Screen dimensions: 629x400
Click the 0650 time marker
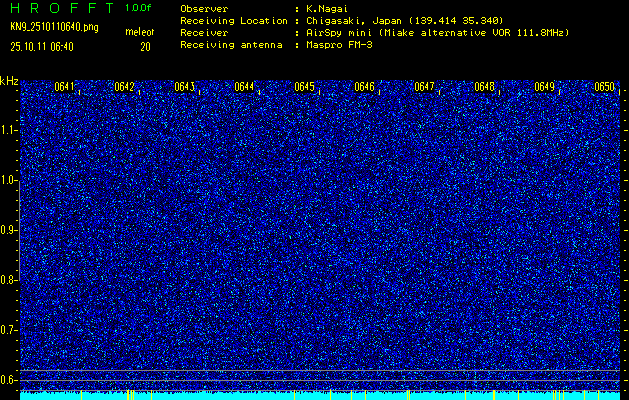click(604, 87)
